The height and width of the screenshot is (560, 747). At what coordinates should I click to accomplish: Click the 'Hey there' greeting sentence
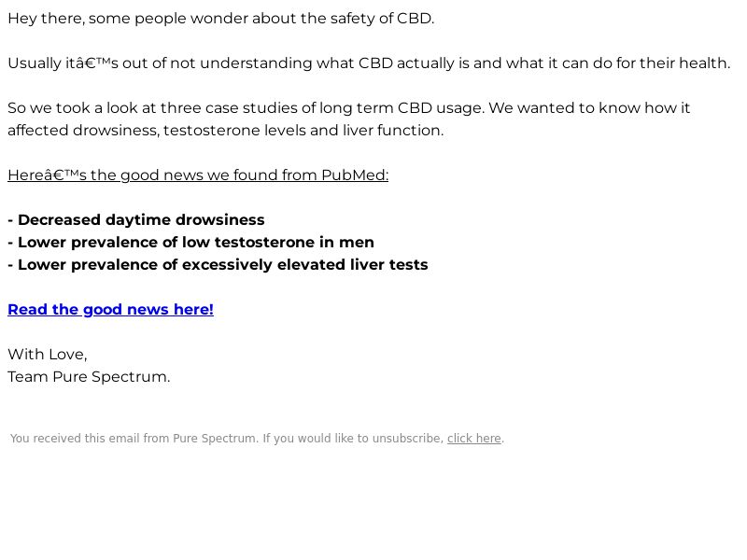[221, 19]
